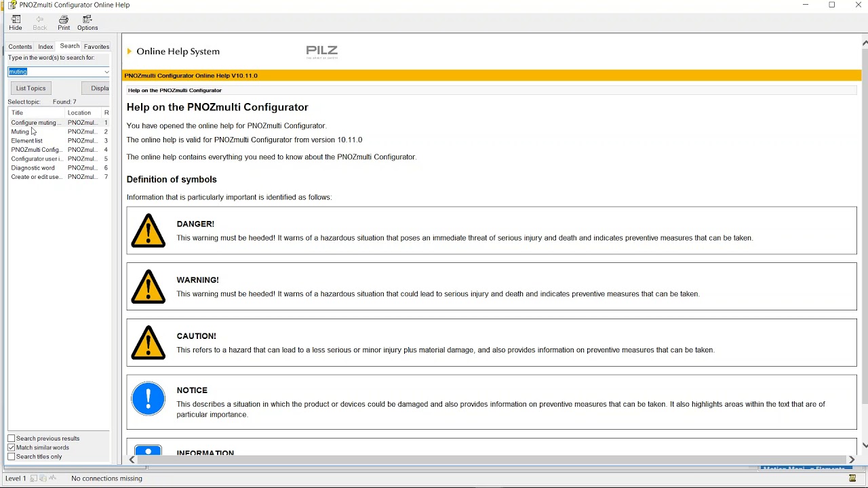868x488 pixels.
Task: Click the orange arrow beside Online Help System
Action: (130, 52)
